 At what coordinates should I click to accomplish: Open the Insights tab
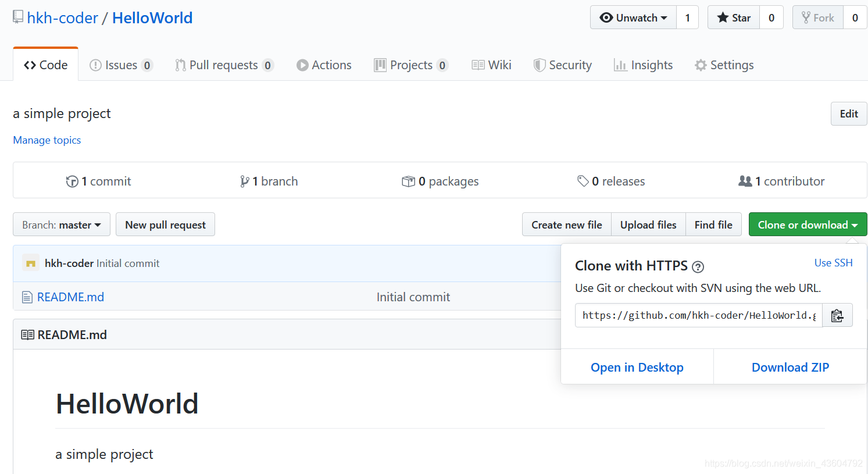(643, 65)
